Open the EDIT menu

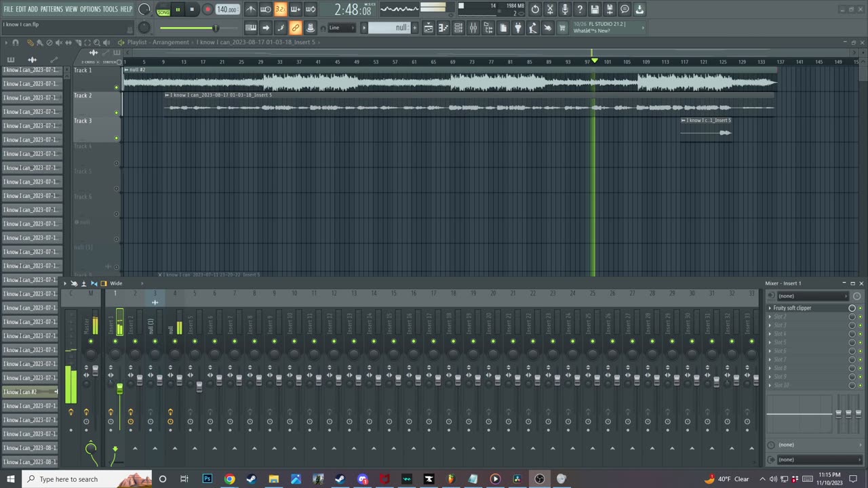(x=21, y=9)
